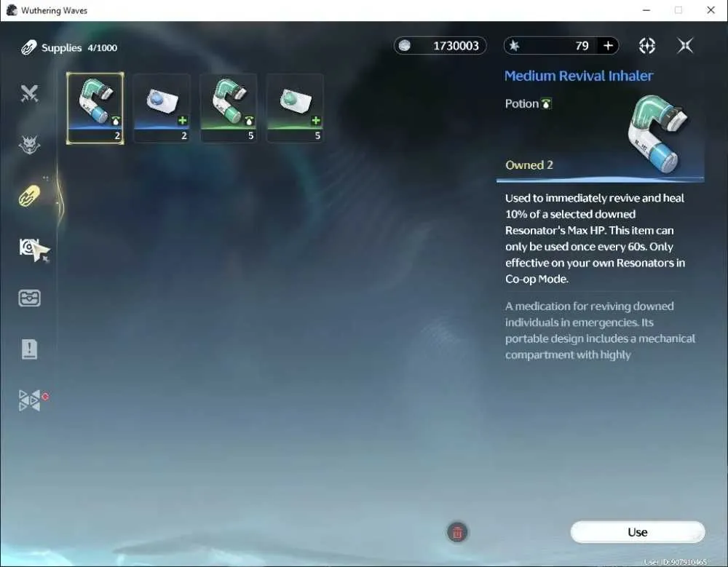Click the User ID text at bottom
This screenshot has height=567, width=728.
pos(675,562)
